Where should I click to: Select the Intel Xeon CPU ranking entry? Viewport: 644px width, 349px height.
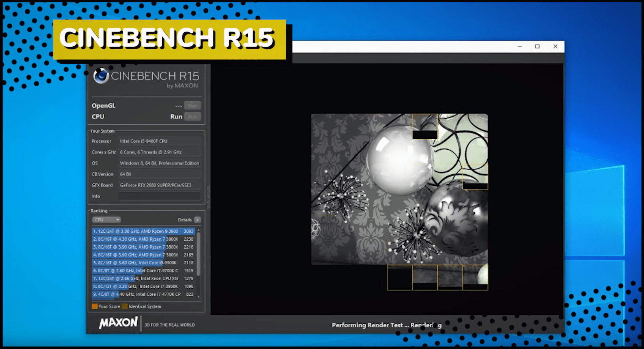pos(144,279)
